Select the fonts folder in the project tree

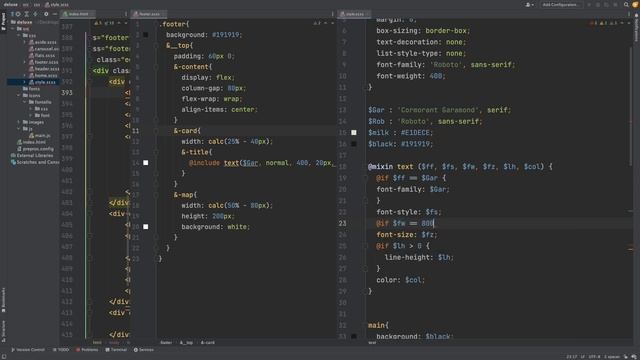coord(31,89)
